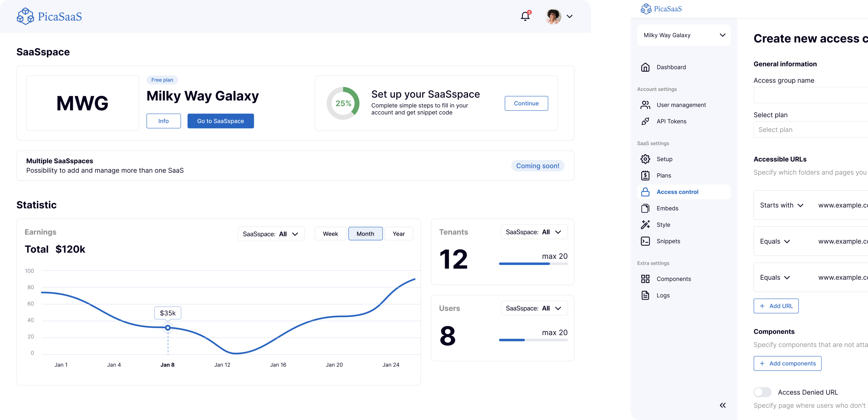This screenshot has width=868, height=420.
Task: Open the notifications bell icon
Action: pos(525,16)
